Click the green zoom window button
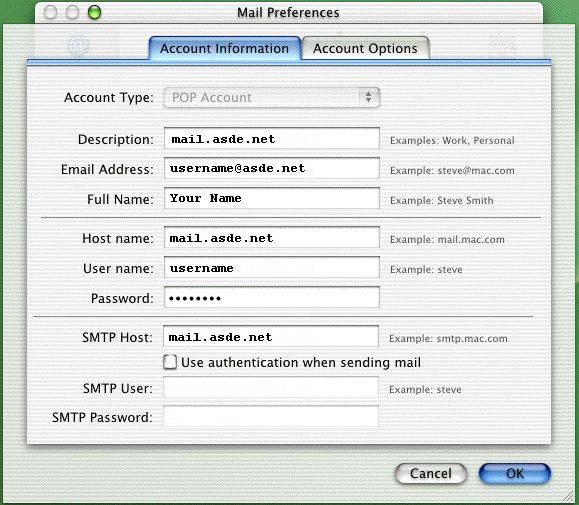The height and width of the screenshot is (505, 579). click(94, 12)
